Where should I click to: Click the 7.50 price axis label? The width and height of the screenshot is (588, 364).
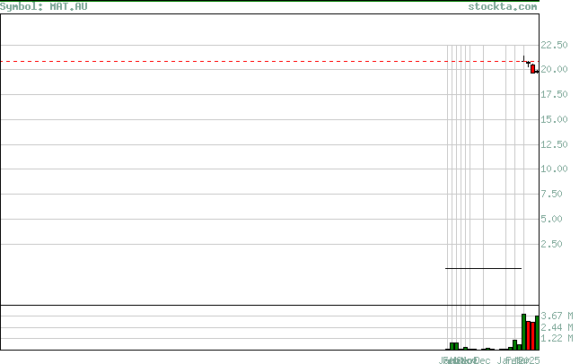pos(551,194)
